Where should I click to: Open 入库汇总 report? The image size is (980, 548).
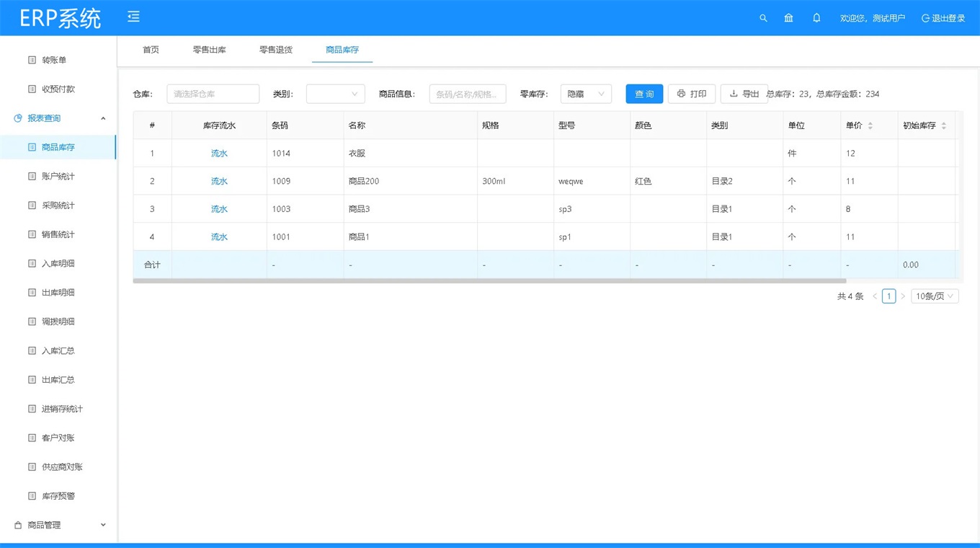58,350
